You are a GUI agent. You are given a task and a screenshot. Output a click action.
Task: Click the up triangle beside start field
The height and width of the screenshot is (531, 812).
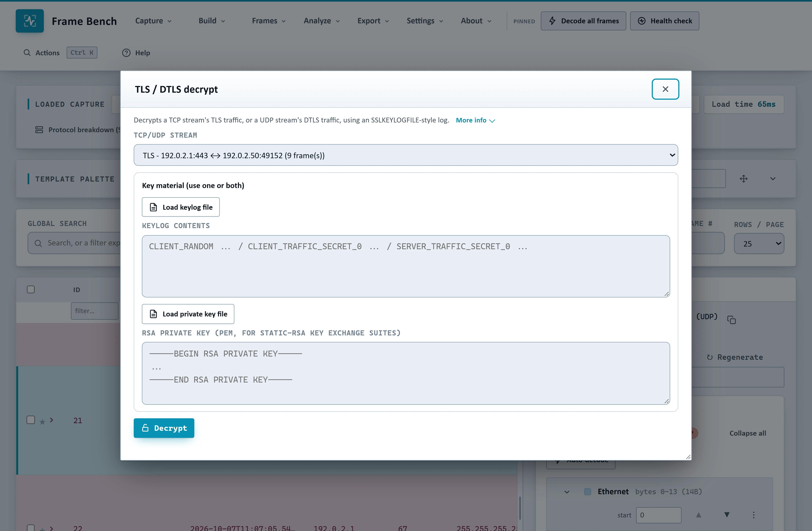click(699, 515)
